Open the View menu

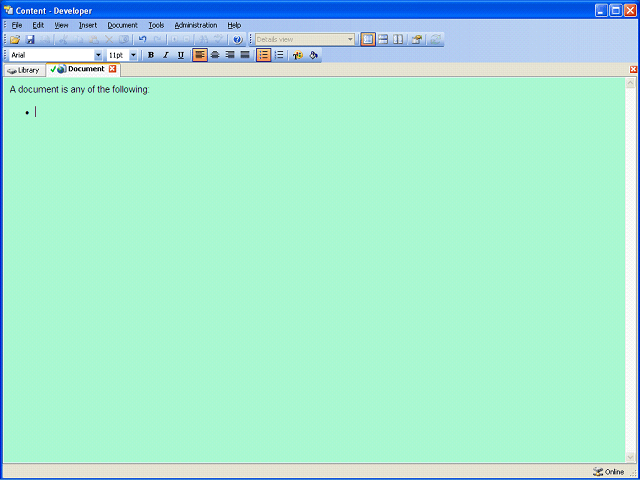coord(61,25)
